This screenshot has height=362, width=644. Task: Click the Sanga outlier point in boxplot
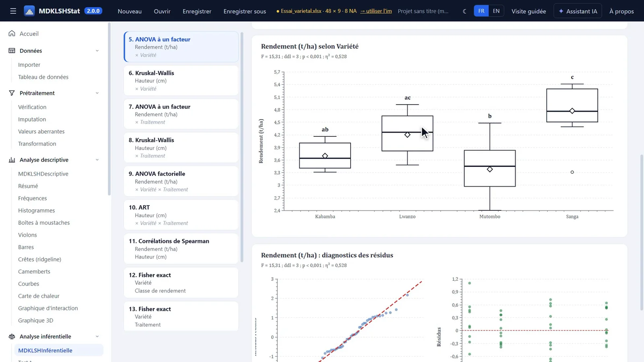572,172
